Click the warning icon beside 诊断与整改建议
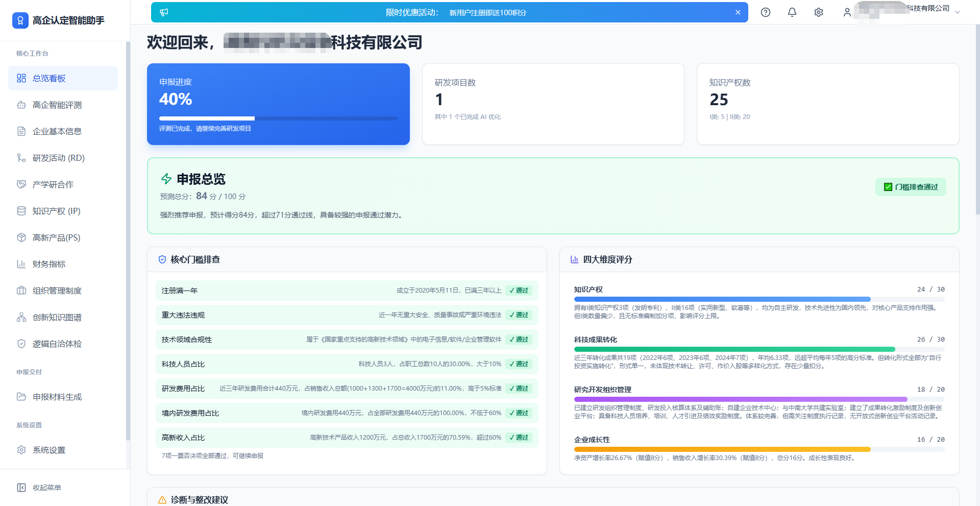 162,500
